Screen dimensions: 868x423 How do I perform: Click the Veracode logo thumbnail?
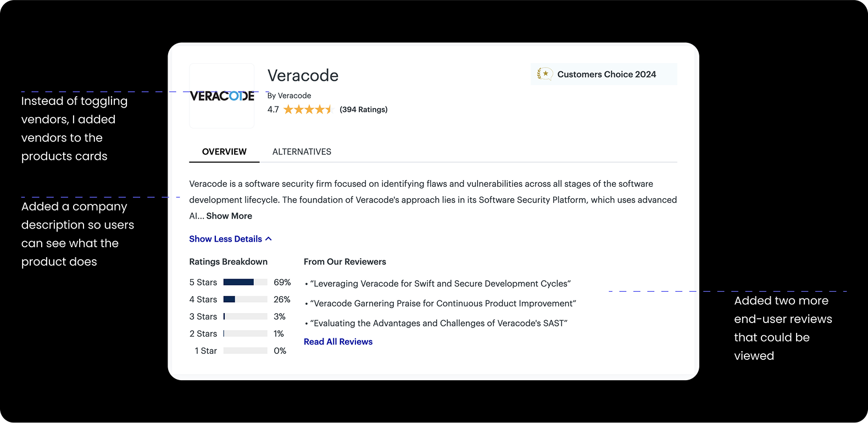(x=222, y=96)
